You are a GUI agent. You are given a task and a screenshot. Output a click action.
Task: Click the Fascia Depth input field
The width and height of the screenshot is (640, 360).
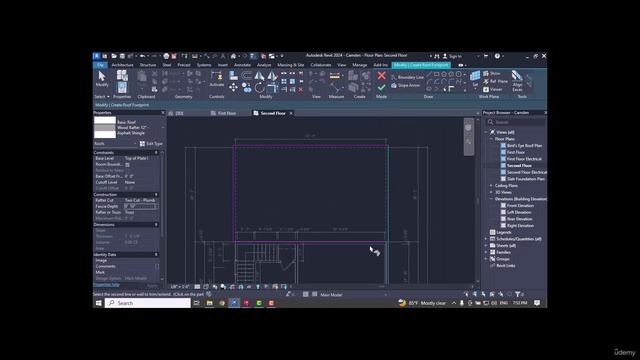tap(141, 206)
